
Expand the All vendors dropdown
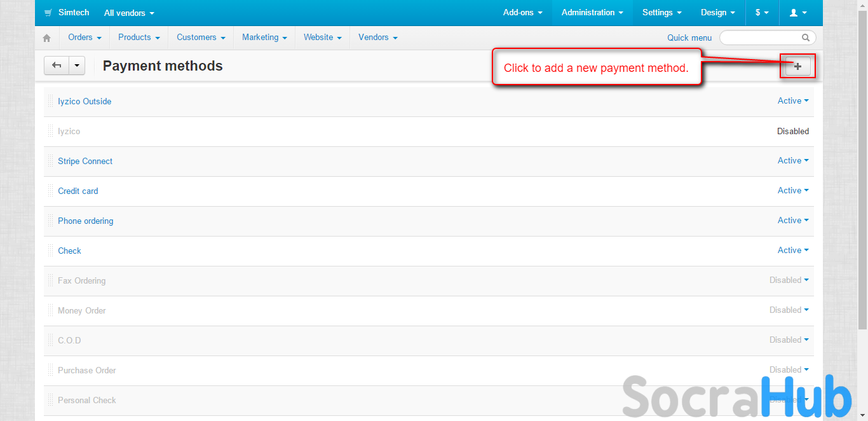pyautogui.click(x=129, y=13)
